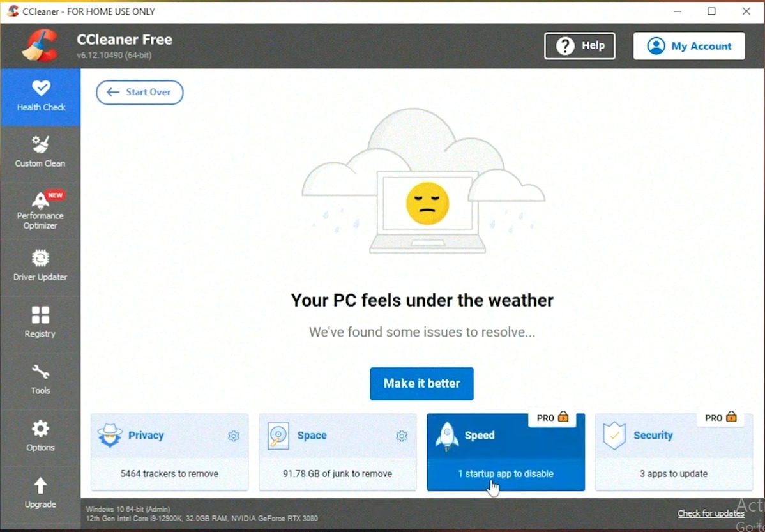Screen dimensions: 765x532
Task: Open Driver Updater in the sidebar
Action: 40,266
